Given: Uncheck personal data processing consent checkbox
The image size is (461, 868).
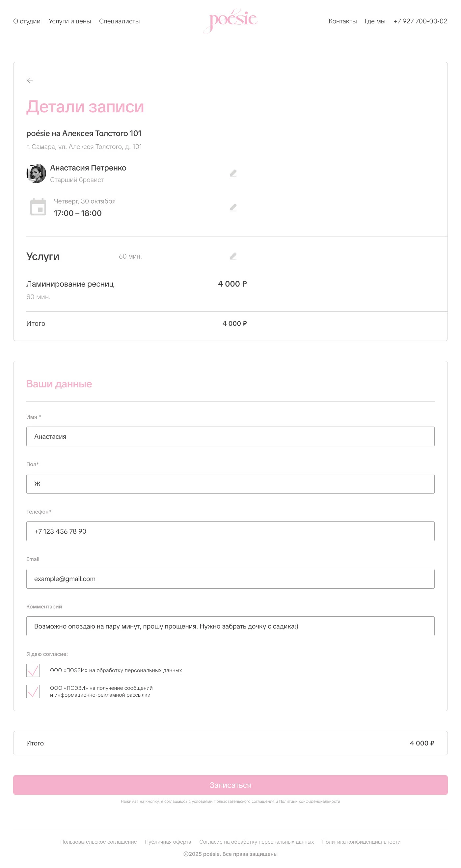Looking at the screenshot, I should (33, 670).
